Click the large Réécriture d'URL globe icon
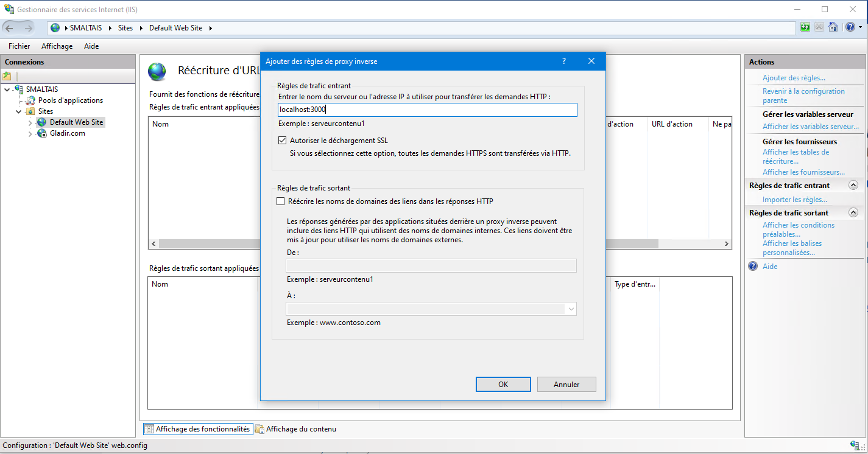The width and height of the screenshot is (868, 454). pos(157,72)
